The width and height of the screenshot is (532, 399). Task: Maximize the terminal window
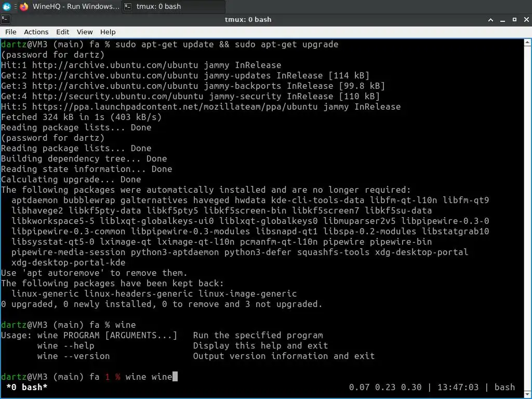514,20
